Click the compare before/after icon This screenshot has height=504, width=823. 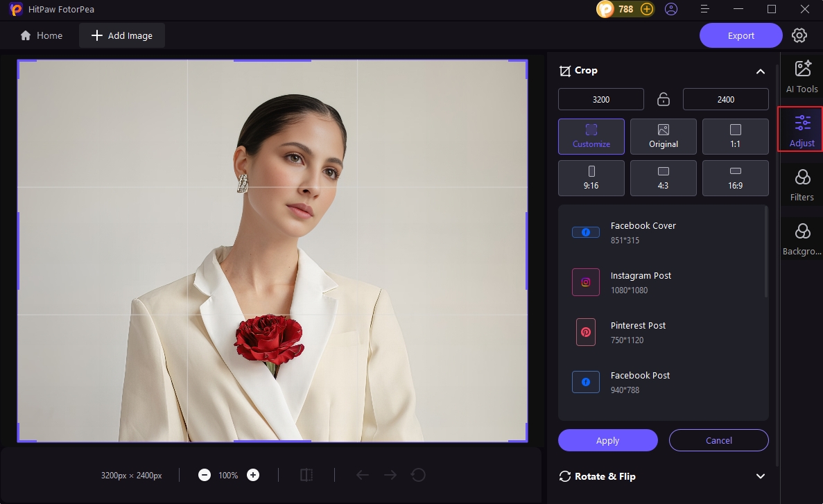pos(306,475)
